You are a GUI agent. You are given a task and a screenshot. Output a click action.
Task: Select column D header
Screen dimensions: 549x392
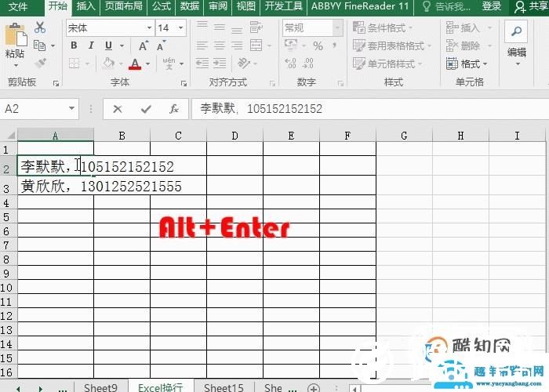pyautogui.click(x=235, y=136)
